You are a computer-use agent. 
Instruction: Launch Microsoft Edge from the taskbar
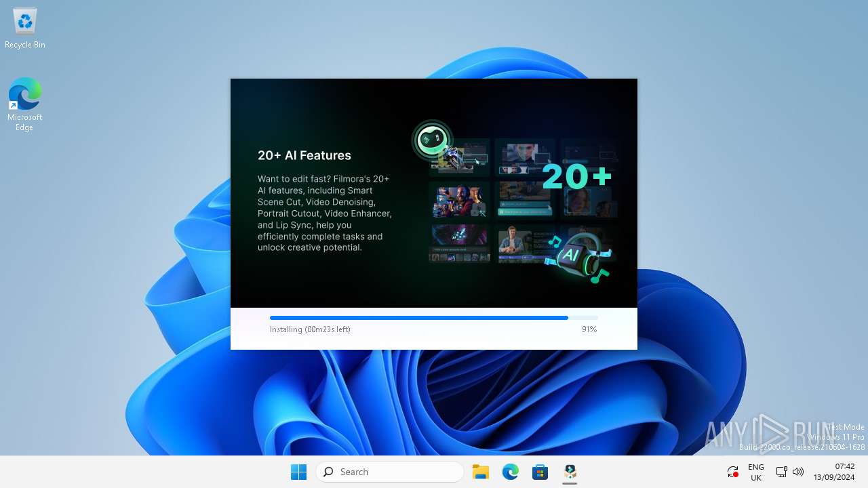point(511,472)
